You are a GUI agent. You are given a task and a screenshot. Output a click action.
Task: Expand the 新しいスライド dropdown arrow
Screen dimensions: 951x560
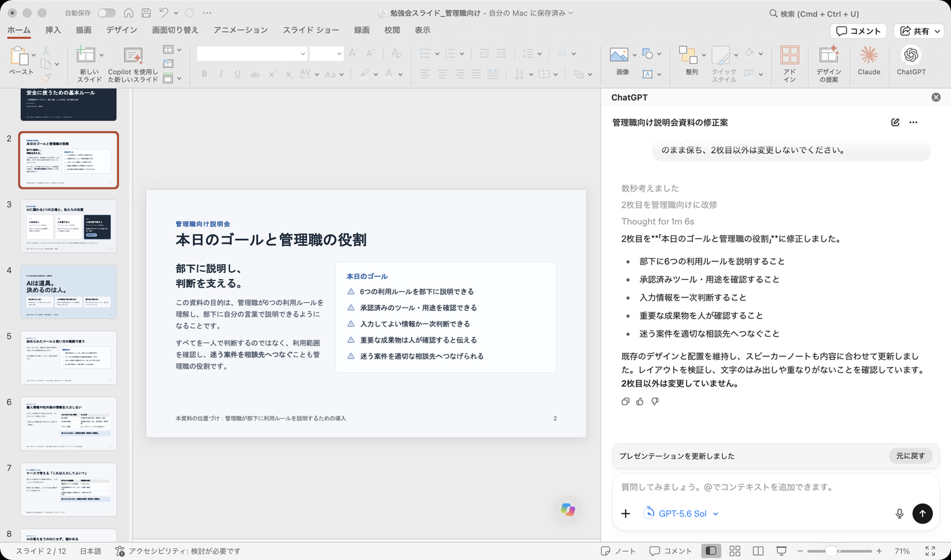tap(102, 54)
